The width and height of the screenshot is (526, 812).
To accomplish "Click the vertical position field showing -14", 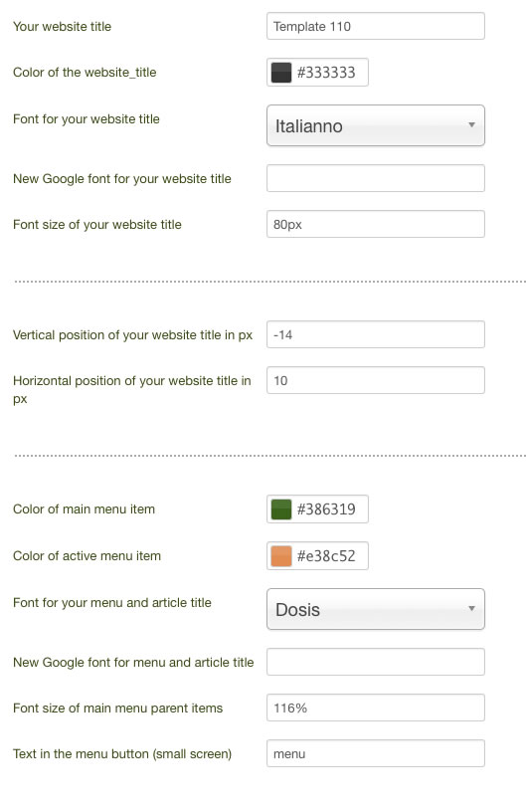I will (x=376, y=334).
